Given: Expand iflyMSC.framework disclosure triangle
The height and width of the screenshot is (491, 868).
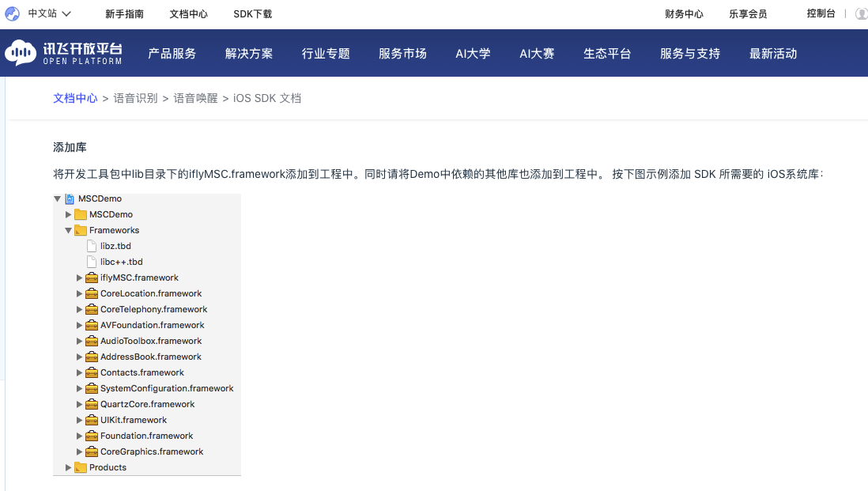Looking at the screenshot, I should [x=79, y=278].
